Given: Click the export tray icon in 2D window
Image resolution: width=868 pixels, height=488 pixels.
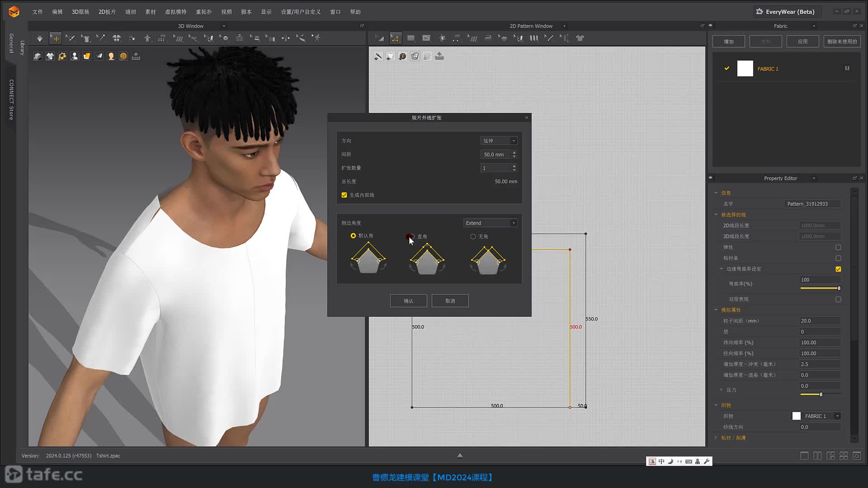Looking at the screenshot, I should click(x=439, y=56).
